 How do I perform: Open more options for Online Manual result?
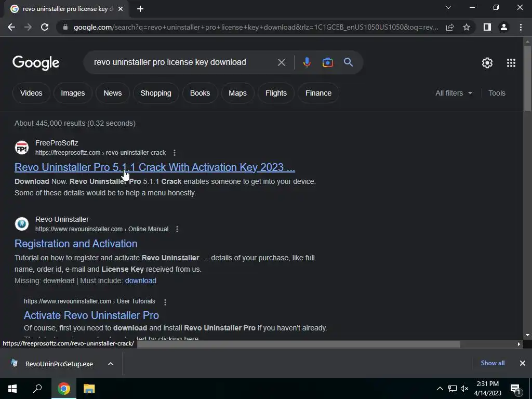(177, 229)
